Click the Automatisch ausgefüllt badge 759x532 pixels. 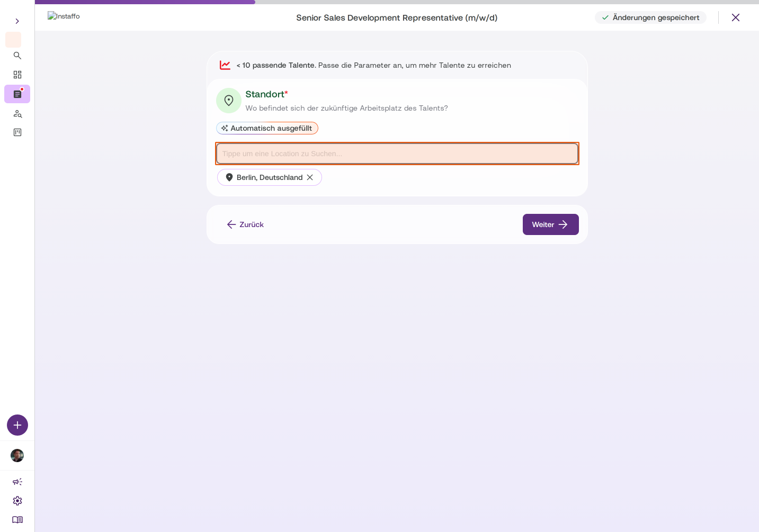(x=267, y=128)
